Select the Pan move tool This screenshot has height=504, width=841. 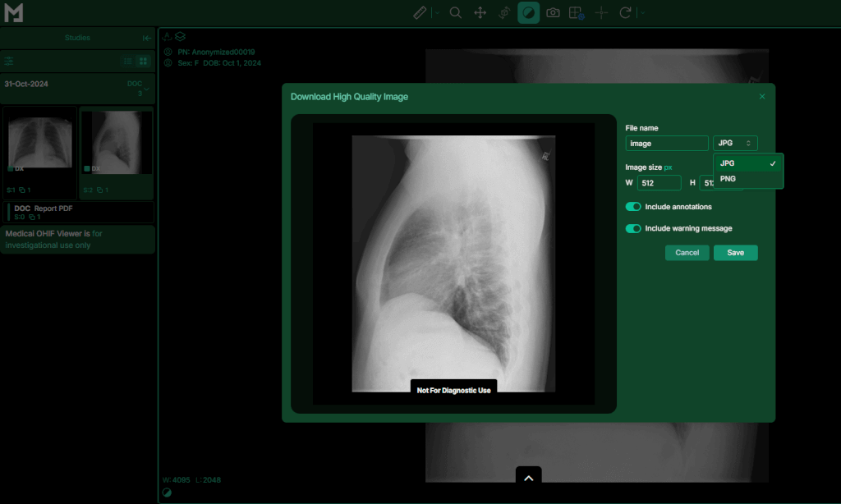(480, 13)
